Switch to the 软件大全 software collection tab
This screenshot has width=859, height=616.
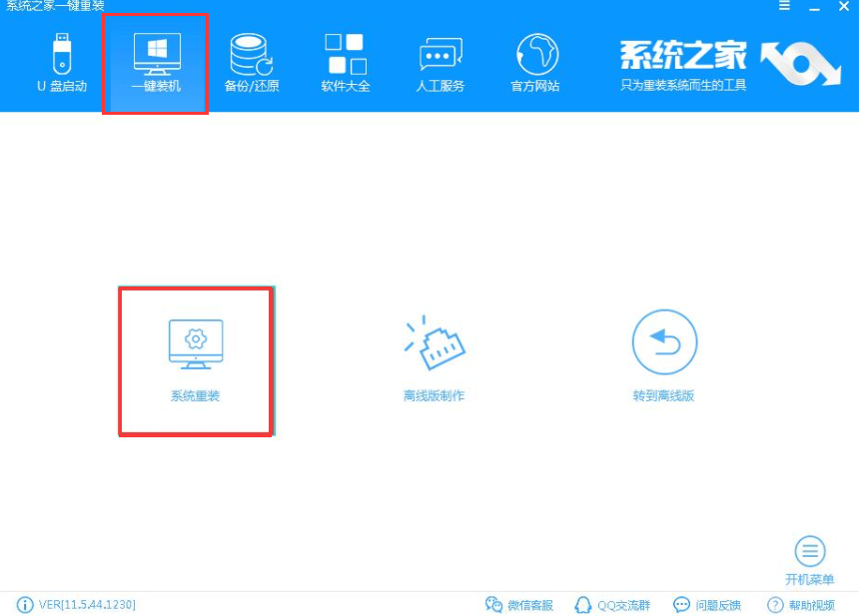pyautogui.click(x=345, y=60)
